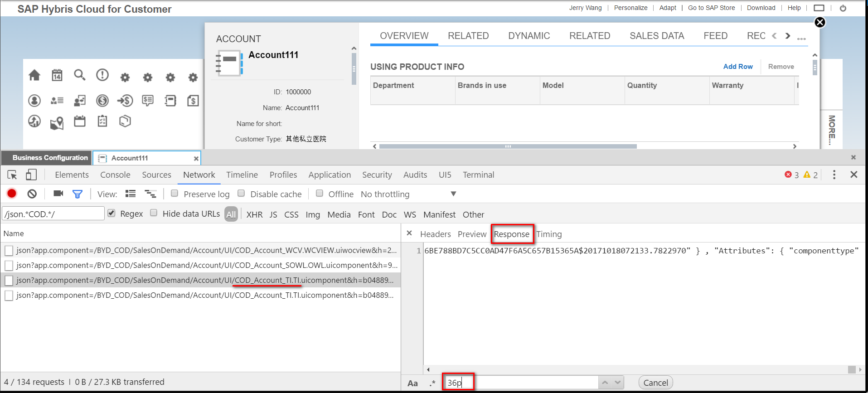Show next tabs with right chevron
Image resolution: width=868 pixels, height=393 pixels.
pyautogui.click(x=788, y=36)
